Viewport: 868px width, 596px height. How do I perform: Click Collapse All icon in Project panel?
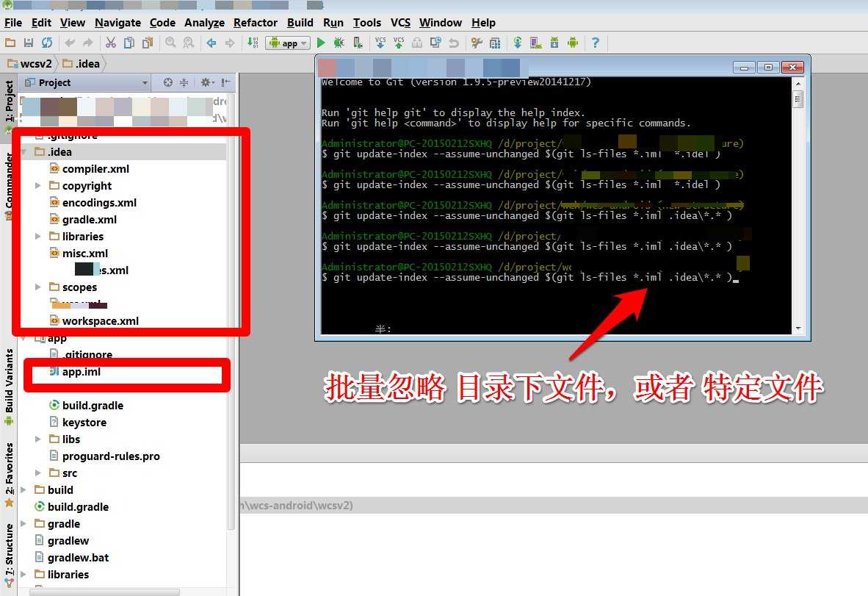184,82
